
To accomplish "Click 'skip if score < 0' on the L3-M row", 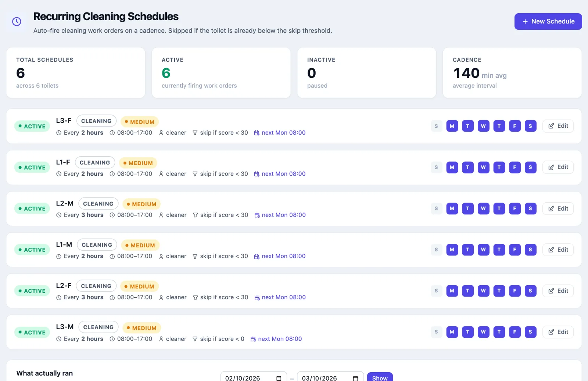I will (x=222, y=339).
